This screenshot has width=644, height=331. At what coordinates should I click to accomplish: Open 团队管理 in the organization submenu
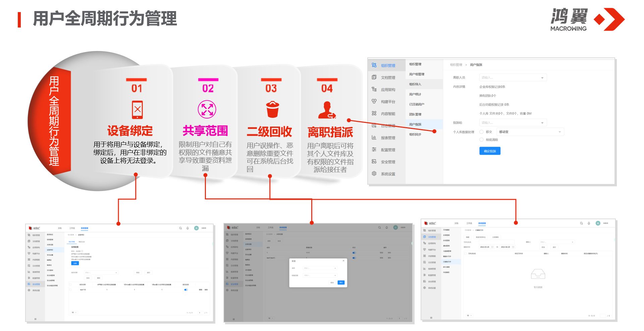coord(415,114)
